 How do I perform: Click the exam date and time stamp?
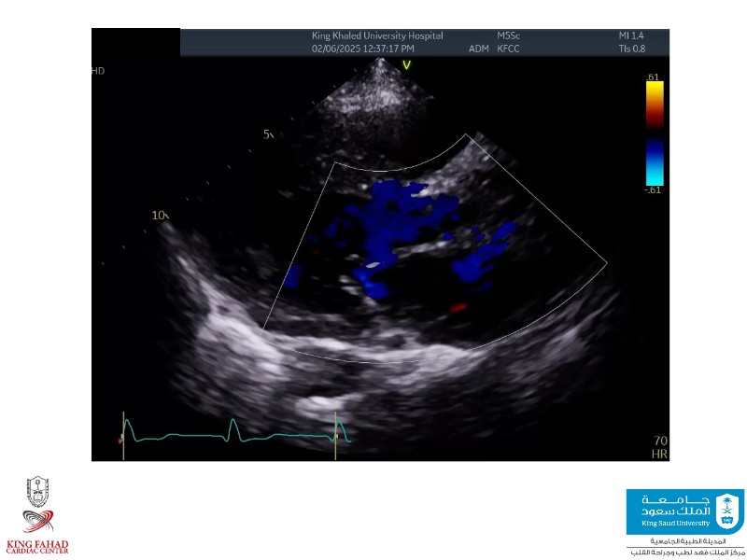(363, 48)
